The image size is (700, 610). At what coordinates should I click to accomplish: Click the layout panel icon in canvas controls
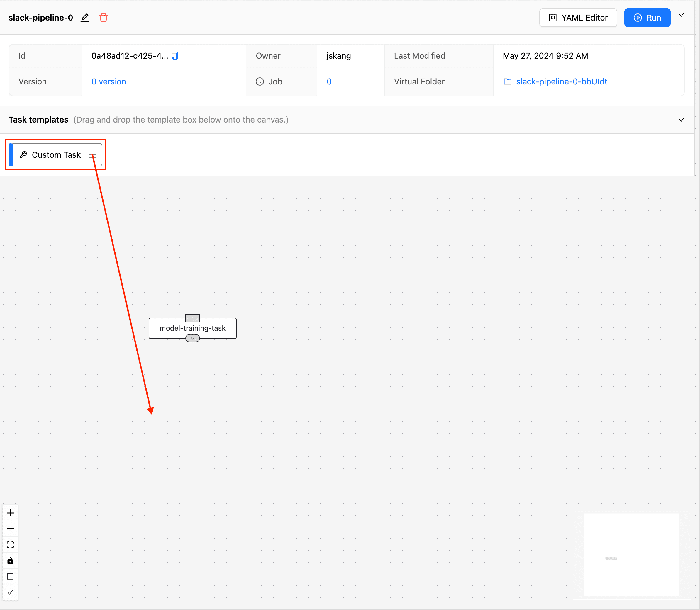[x=10, y=576]
